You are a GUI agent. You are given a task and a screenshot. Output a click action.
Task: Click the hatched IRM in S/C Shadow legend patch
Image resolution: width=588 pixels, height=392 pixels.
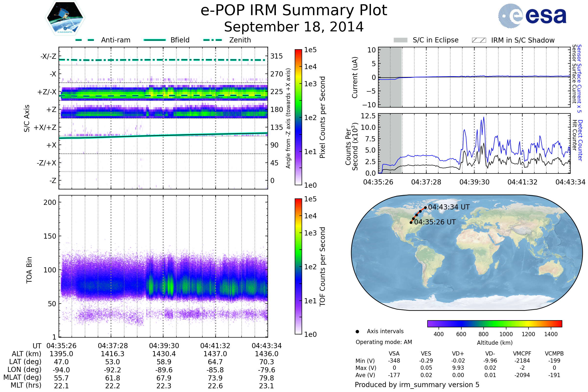click(x=479, y=40)
